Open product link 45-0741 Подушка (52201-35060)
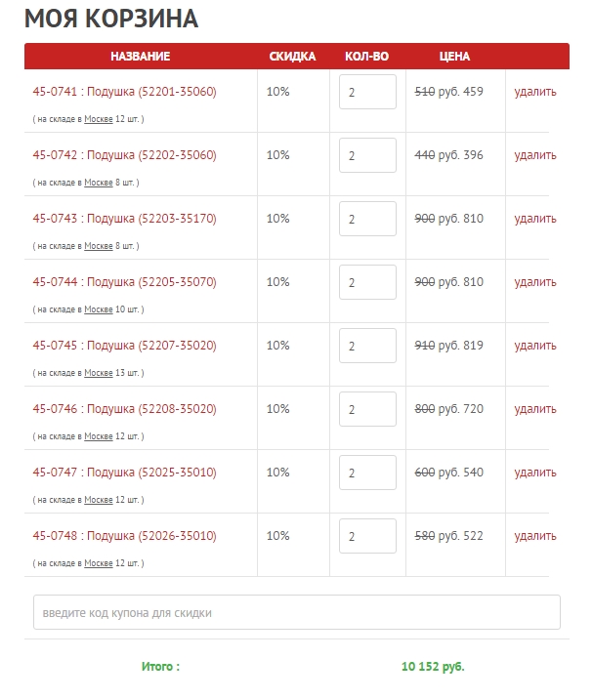This screenshot has height=700, width=593. click(125, 92)
